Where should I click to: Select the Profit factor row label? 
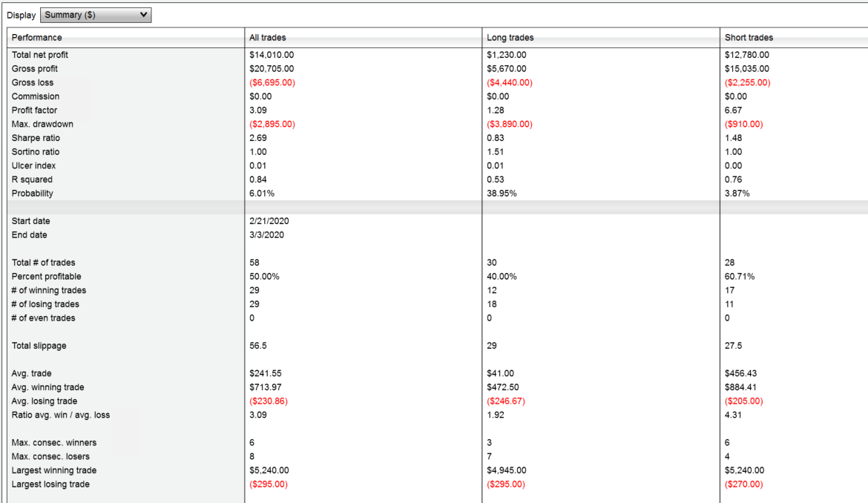(x=34, y=110)
